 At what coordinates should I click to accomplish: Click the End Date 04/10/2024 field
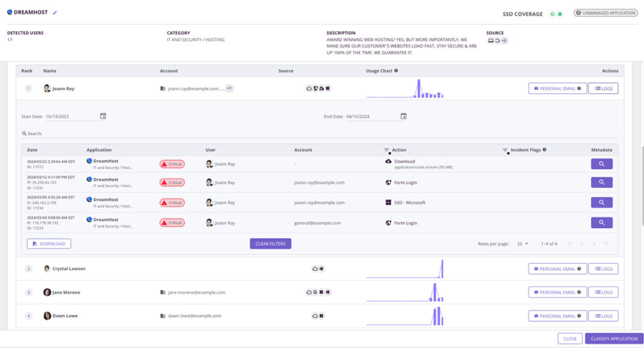click(x=372, y=117)
